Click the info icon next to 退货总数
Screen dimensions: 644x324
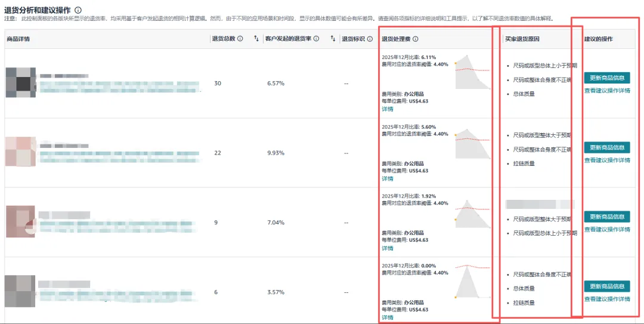pos(240,39)
